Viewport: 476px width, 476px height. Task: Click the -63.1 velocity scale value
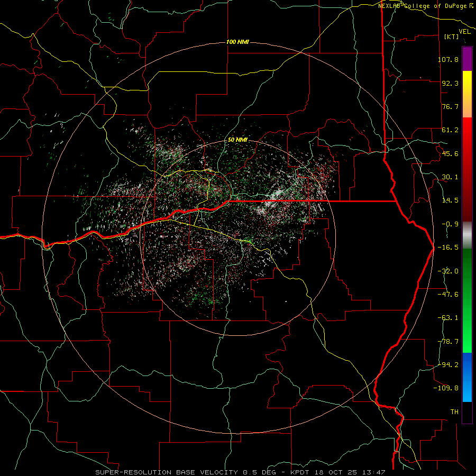[x=448, y=318]
